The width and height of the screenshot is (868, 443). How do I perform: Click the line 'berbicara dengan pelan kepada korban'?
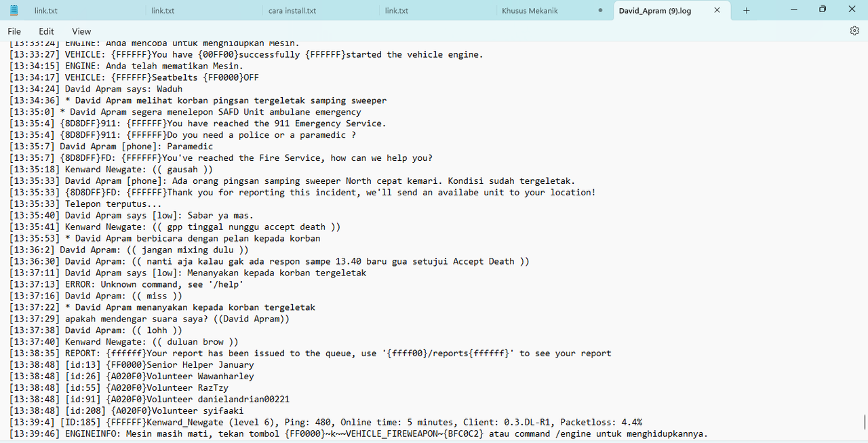[x=165, y=239]
